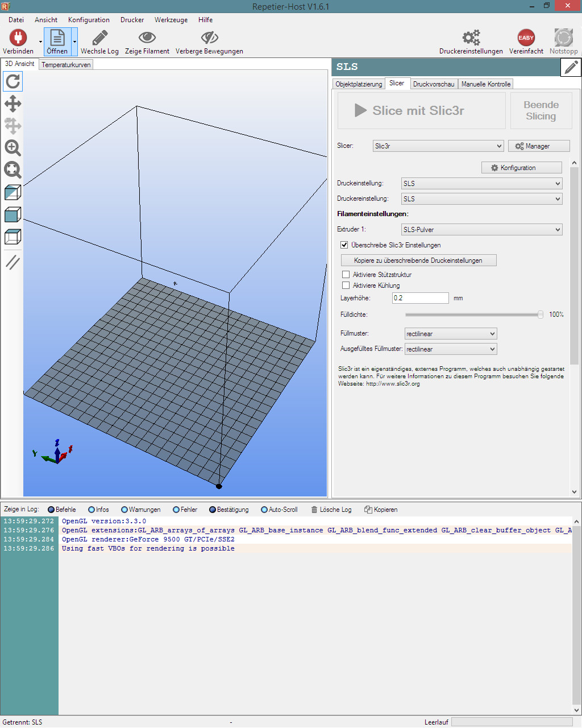Open the slicer Manager

point(539,146)
